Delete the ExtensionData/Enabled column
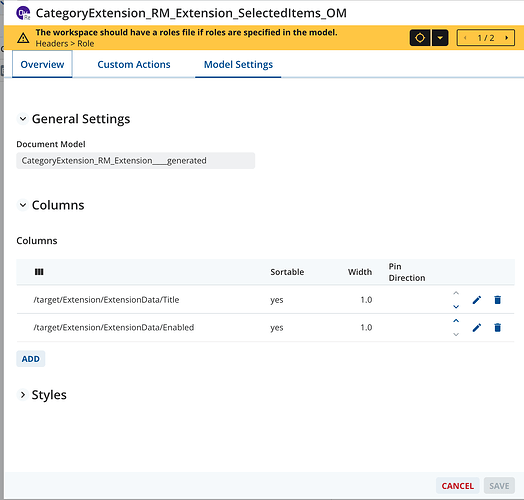This screenshot has height=500, width=524. click(498, 328)
